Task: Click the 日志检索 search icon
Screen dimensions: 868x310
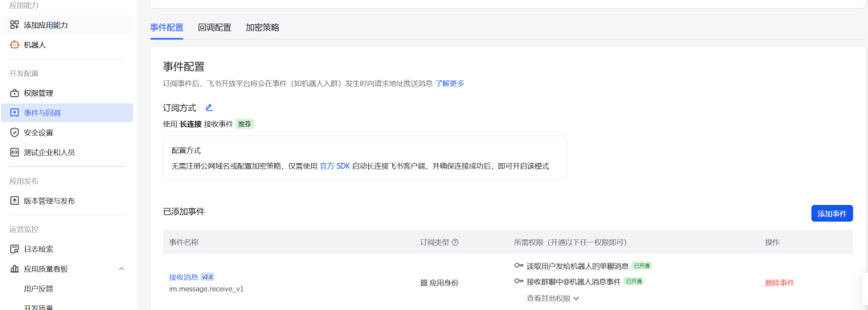Action: 14,249
